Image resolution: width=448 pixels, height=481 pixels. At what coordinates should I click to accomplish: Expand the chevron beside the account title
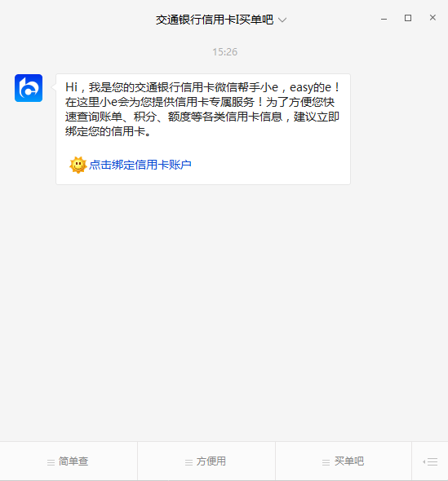click(282, 20)
